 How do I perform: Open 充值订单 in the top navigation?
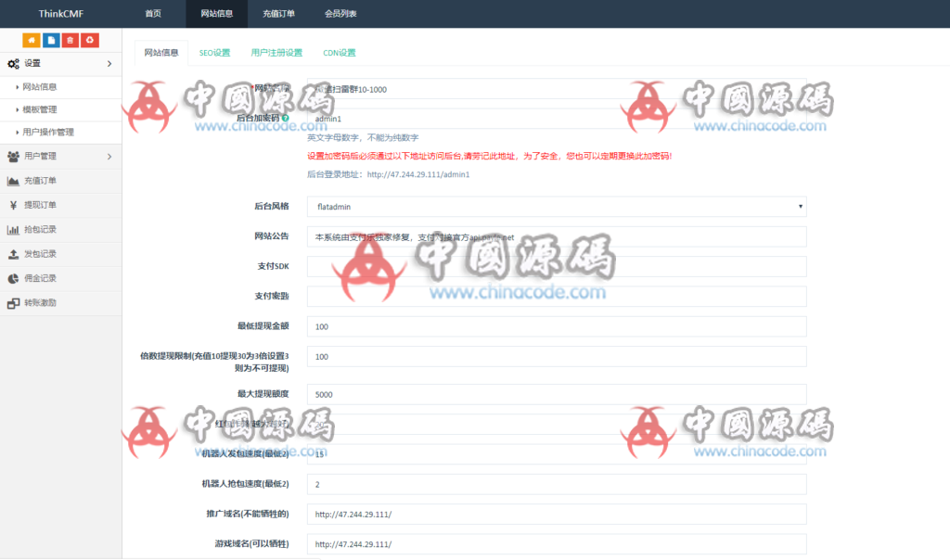tap(278, 13)
